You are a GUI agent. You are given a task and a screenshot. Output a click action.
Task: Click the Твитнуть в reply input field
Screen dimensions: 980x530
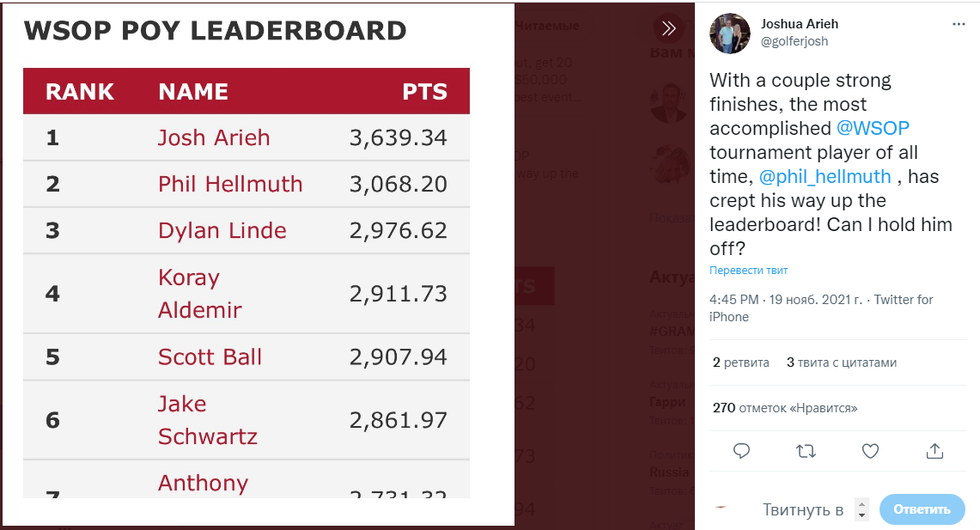click(x=803, y=510)
